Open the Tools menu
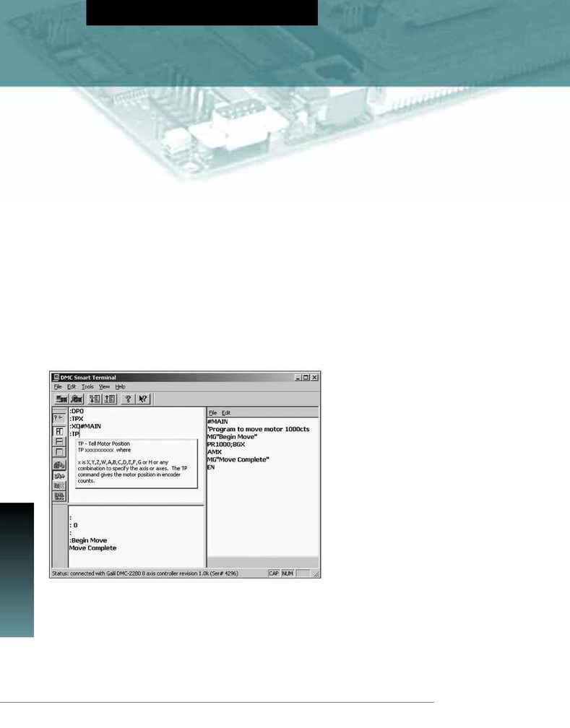The height and width of the screenshot is (728, 570). 88,386
